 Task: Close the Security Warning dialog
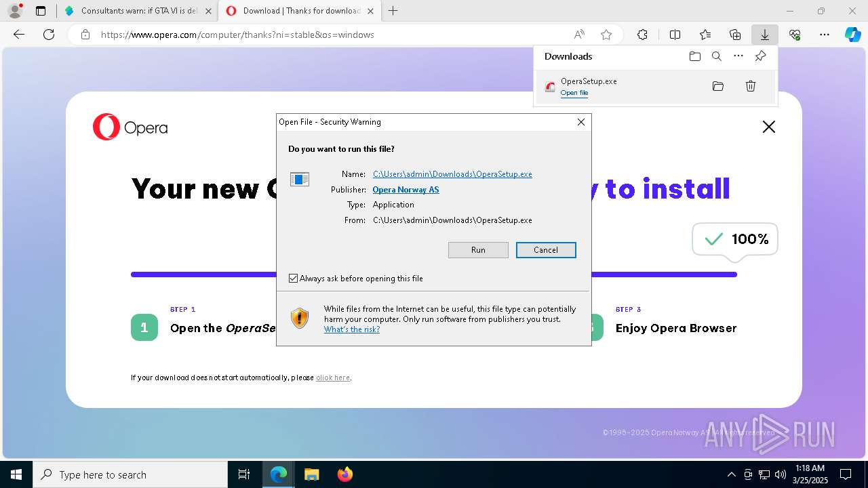580,122
